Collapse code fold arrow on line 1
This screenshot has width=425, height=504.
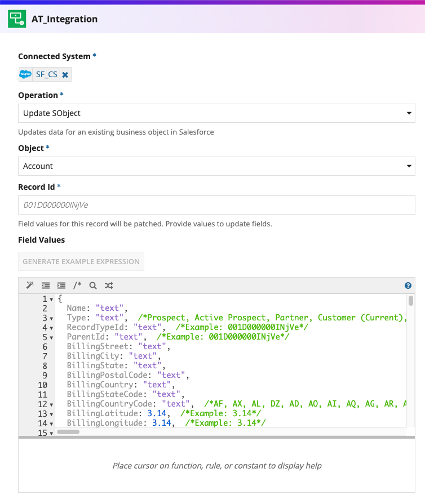tap(51, 300)
